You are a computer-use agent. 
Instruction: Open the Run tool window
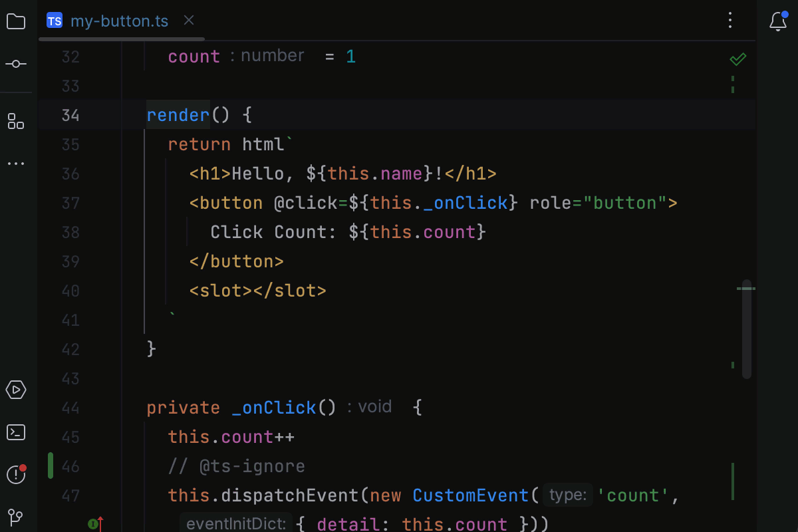point(16,390)
